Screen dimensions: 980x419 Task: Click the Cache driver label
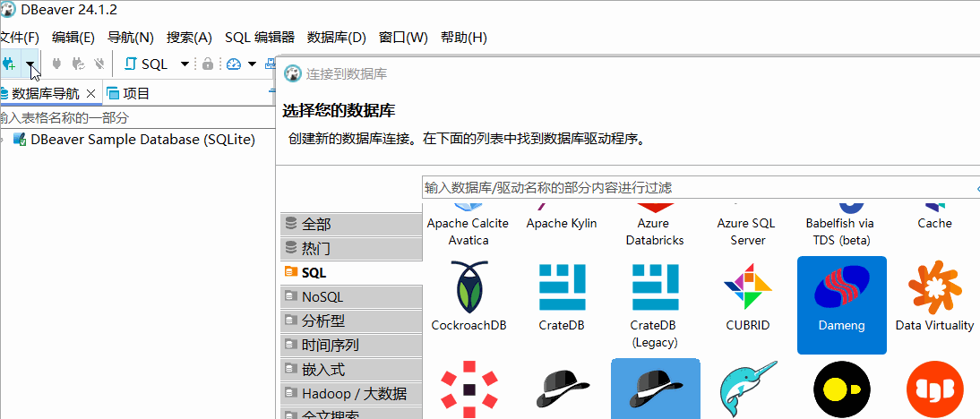point(934,224)
